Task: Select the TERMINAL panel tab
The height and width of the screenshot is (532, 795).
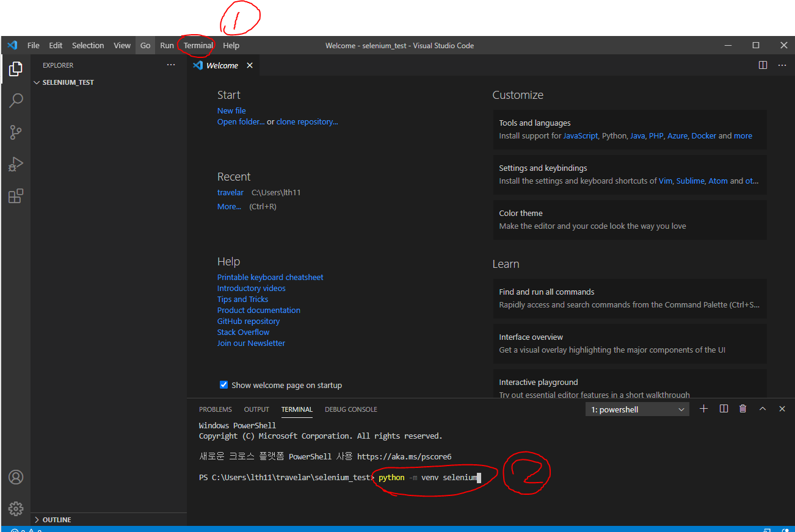Action: tap(297, 409)
